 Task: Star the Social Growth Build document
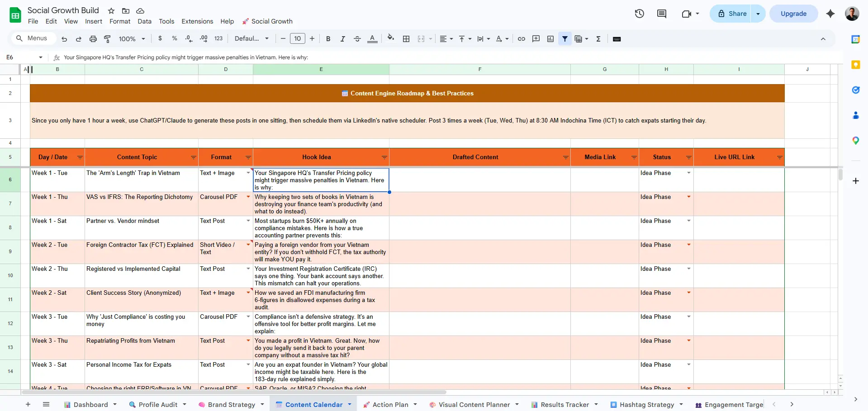(111, 11)
